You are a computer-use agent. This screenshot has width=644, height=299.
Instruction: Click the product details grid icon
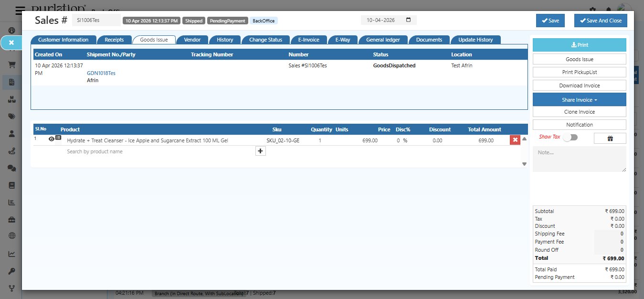58,139
